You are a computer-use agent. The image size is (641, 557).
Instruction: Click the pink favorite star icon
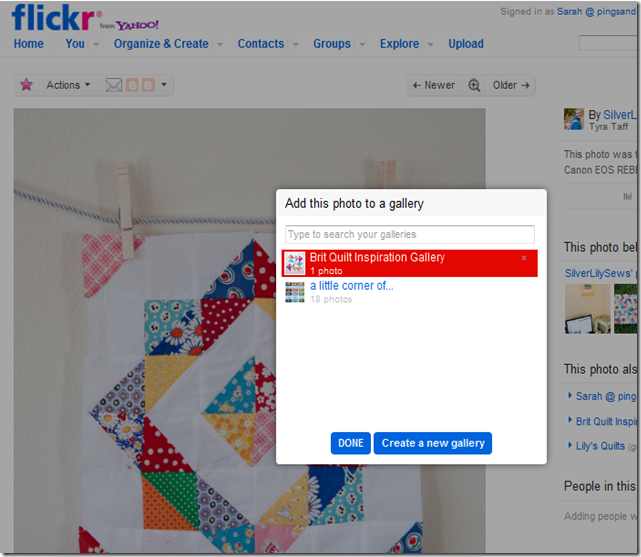coord(26,85)
